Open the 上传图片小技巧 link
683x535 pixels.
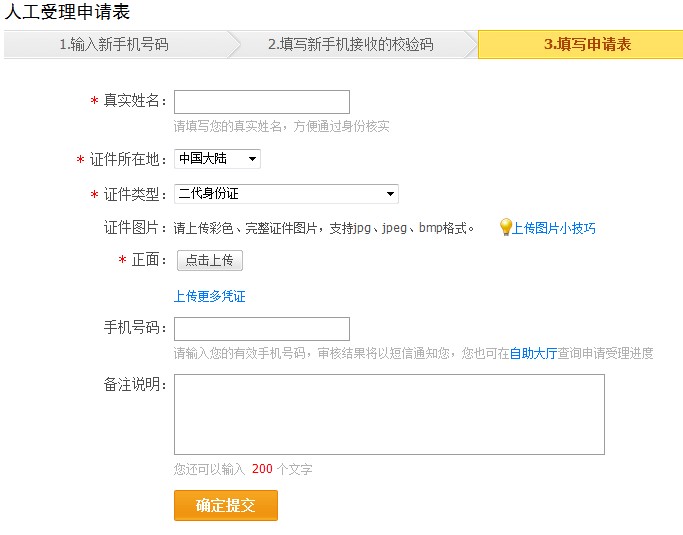point(554,228)
